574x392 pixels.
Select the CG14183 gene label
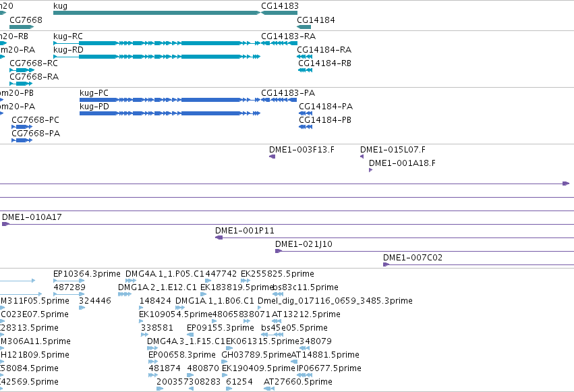(280, 6)
